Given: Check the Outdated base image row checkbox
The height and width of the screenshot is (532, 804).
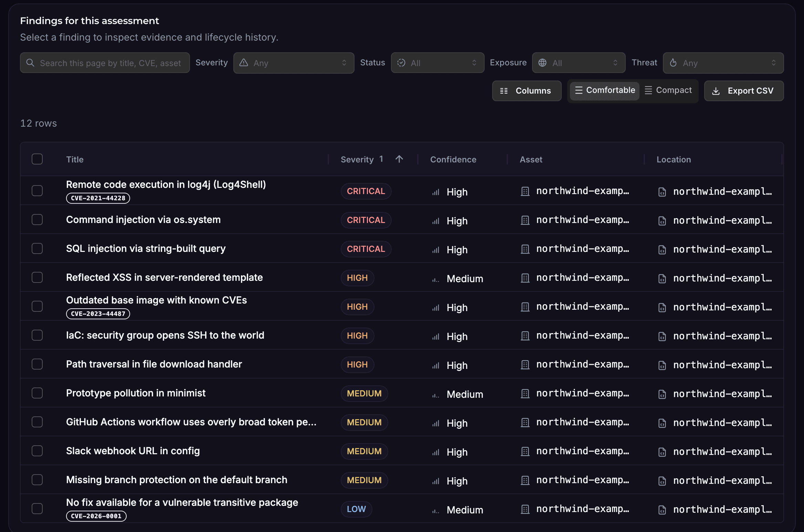Looking at the screenshot, I should (x=37, y=306).
